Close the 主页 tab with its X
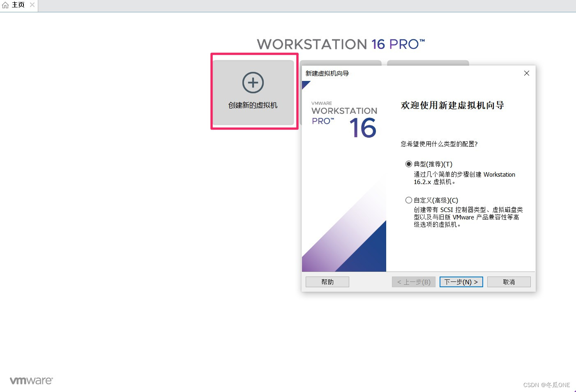The width and height of the screenshot is (576, 392). point(32,5)
